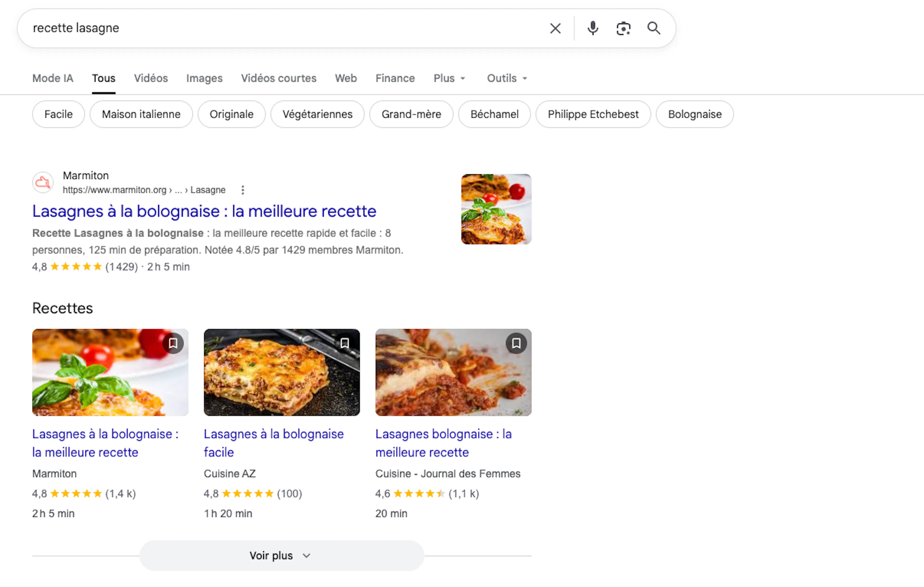Open image search via camera lens icon

(623, 28)
